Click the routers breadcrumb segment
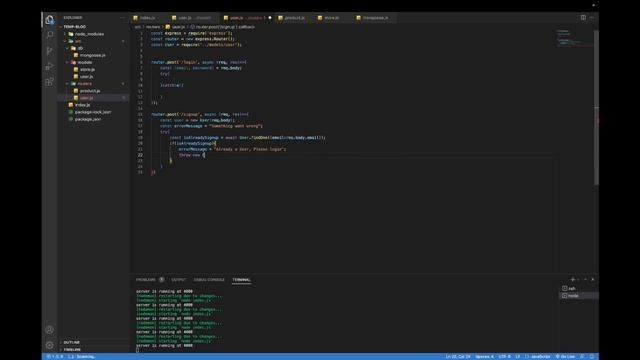The width and height of the screenshot is (640, 360). pos(153,27)
